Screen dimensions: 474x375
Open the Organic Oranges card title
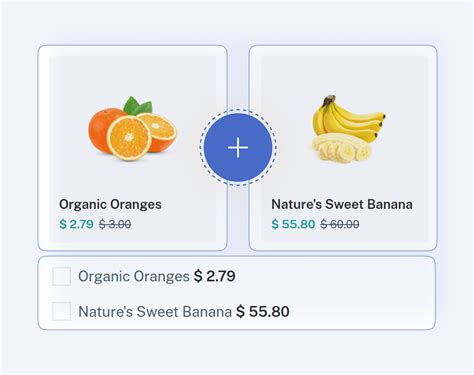pos(110,204)
